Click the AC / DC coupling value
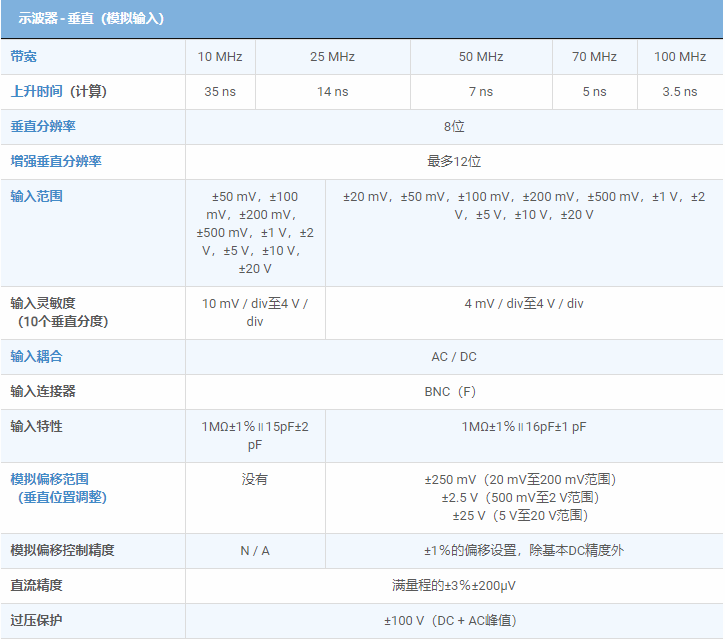 point(454,357)
